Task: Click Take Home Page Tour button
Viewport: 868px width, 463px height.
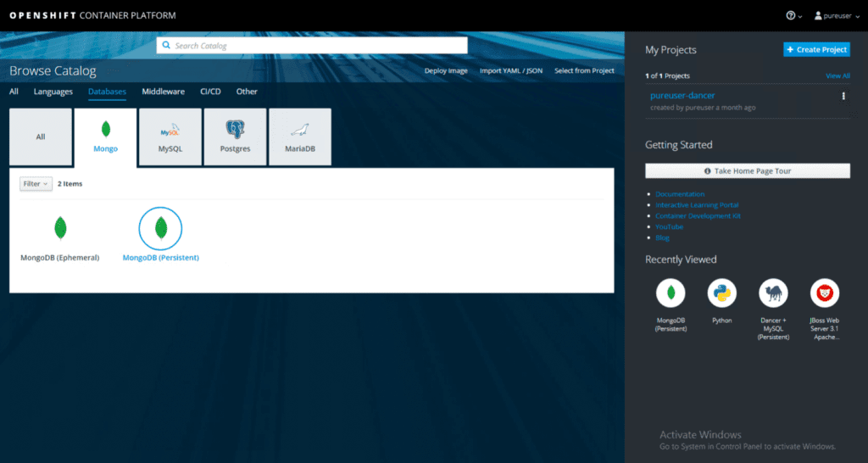Action: click(x=748, y=171)
